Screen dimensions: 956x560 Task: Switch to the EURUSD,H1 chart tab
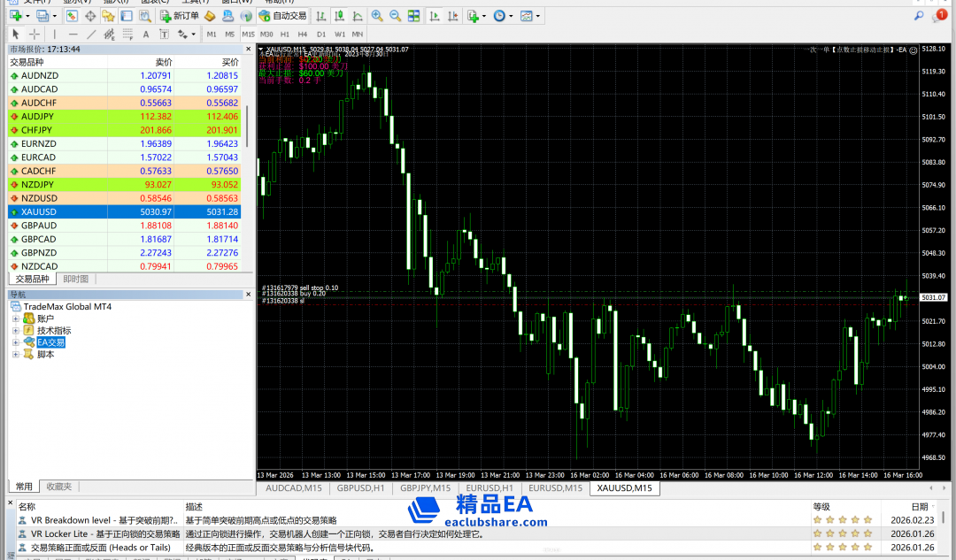[x=490, y=487]
